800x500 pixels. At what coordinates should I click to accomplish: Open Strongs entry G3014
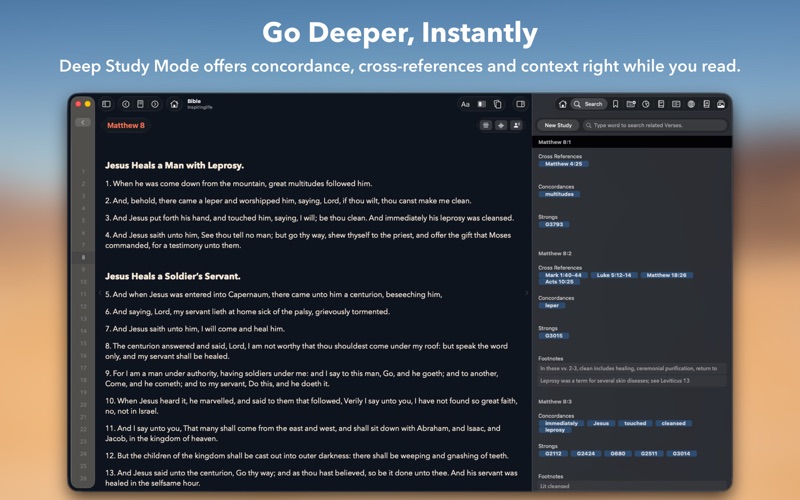pos(681,453)
